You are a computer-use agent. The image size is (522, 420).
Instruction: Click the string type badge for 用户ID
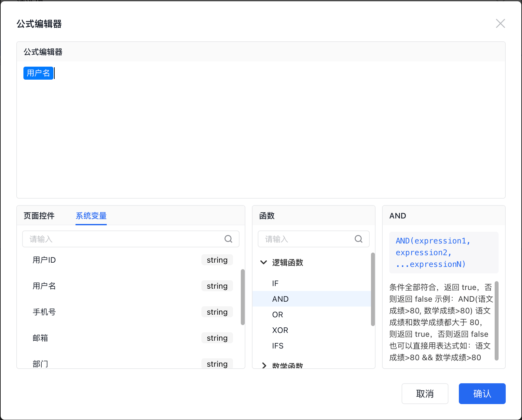point(217,260)
